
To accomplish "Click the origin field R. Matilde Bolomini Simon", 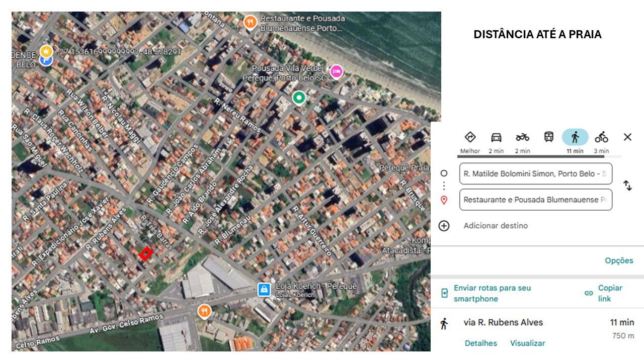I will click(536, 173).
